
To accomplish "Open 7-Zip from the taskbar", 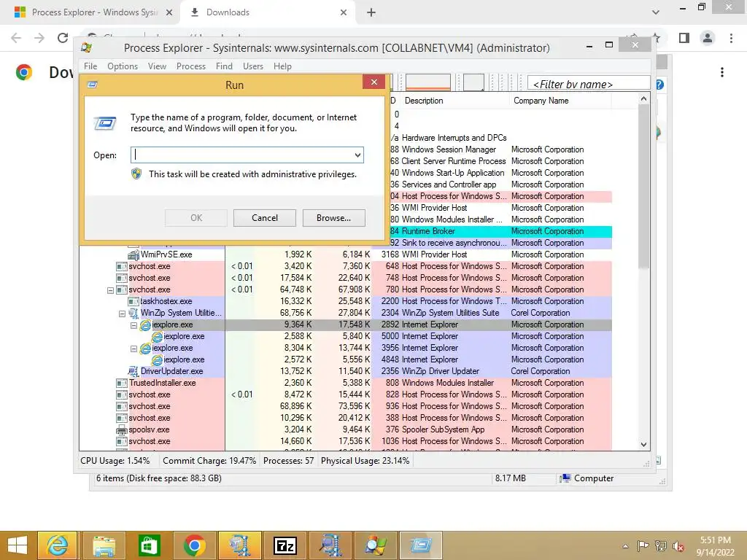I will 285,545.
